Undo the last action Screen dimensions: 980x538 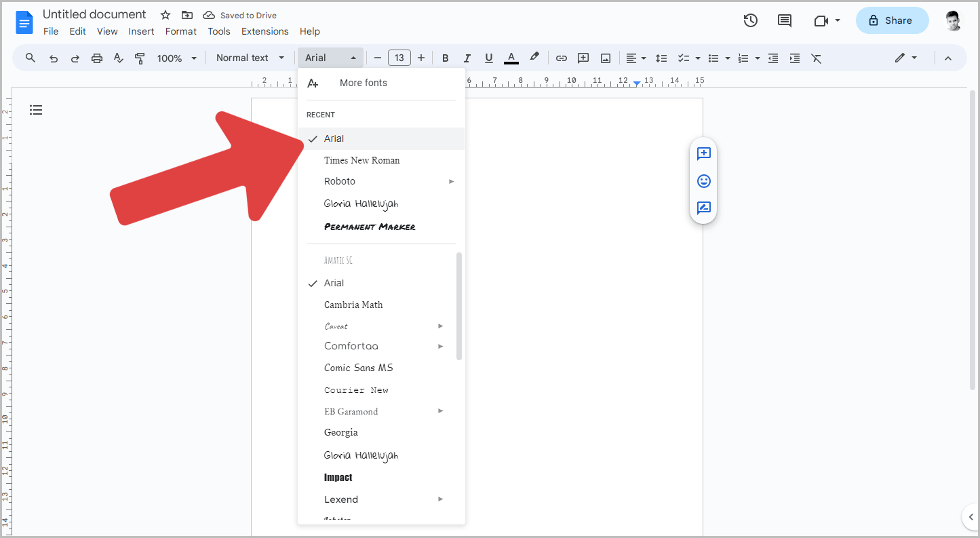coord(54,58)
